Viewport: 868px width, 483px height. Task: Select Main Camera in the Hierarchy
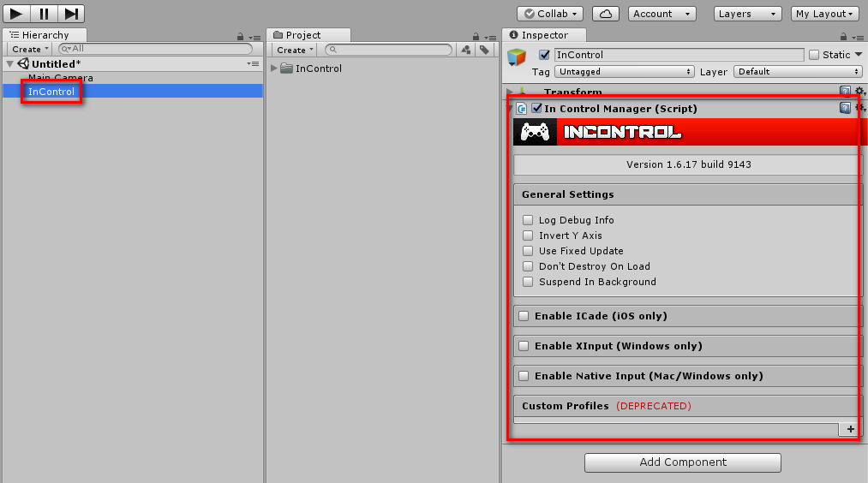60,78
